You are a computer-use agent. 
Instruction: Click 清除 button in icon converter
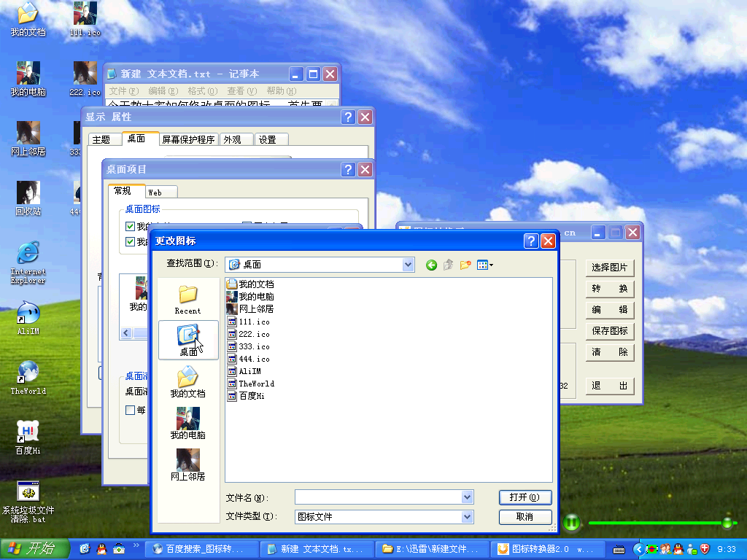[610, 352]
